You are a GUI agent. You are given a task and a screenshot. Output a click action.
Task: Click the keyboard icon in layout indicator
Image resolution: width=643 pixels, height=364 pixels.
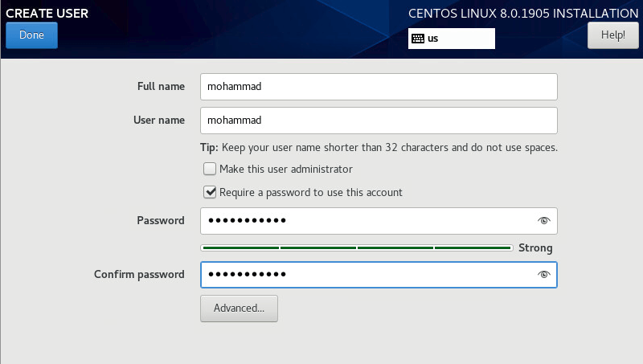(418, 39)
